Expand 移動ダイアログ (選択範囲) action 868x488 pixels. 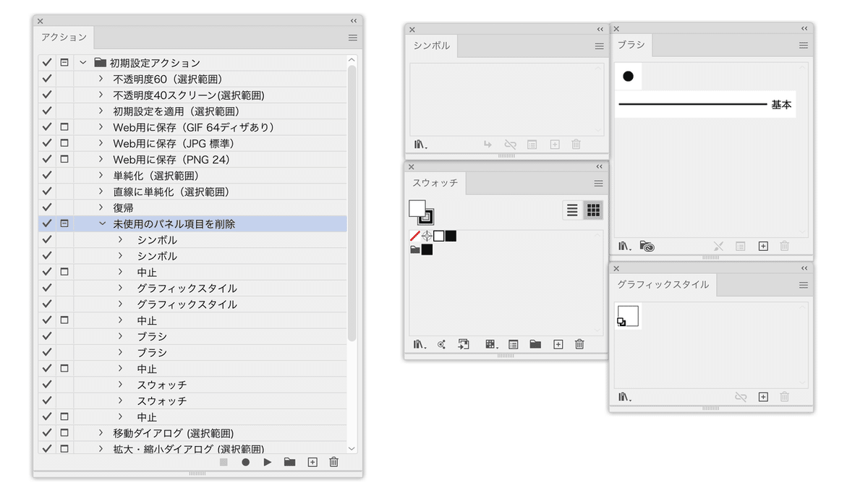pos(101,433)
